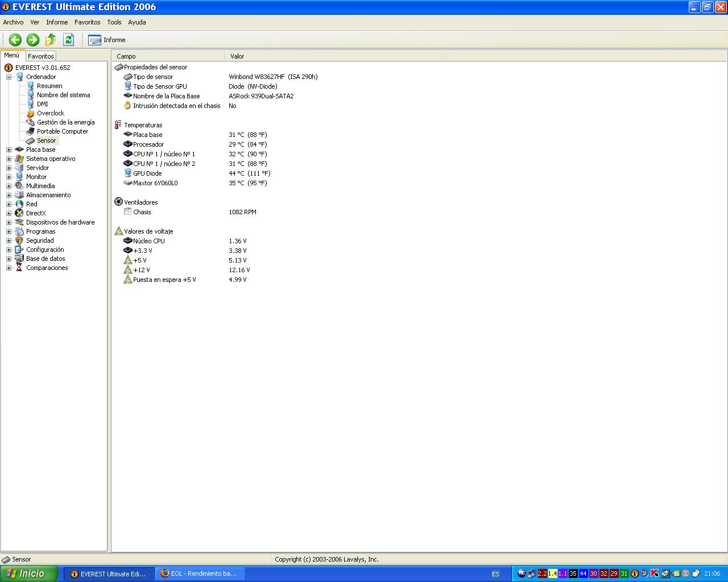Expand the Red tree node
Viewport: 728px width, 582px height.
tap(9, 204)
